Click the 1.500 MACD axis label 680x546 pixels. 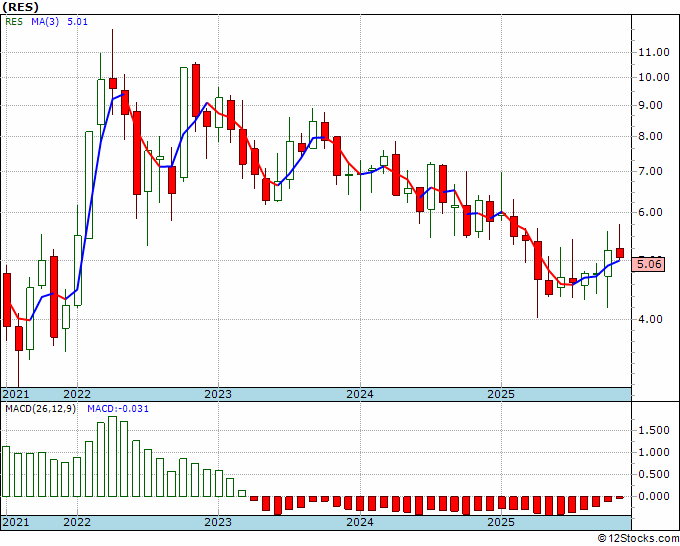pyautogui.click(x=654, y=431)
